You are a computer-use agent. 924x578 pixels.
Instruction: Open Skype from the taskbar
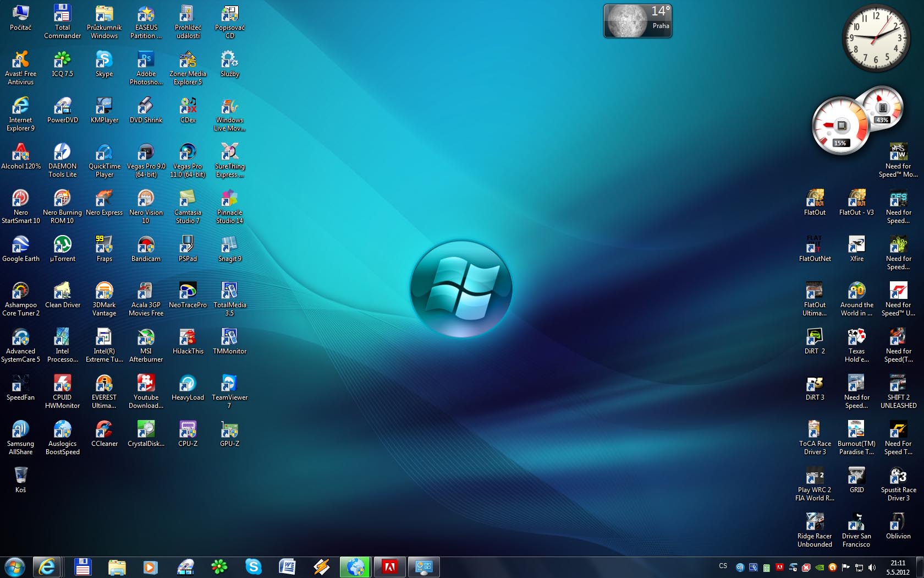(253, 567)
